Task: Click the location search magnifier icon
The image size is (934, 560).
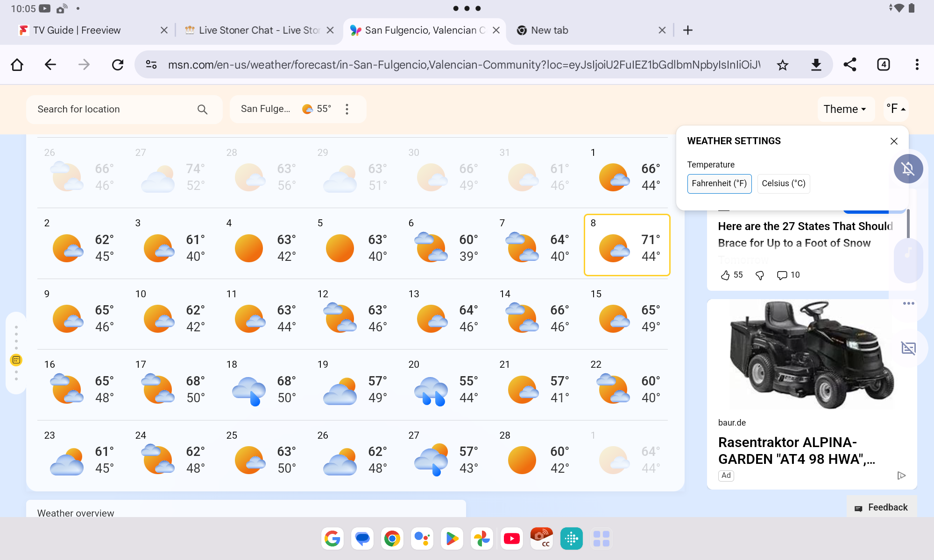Action: tap(202, 109)
